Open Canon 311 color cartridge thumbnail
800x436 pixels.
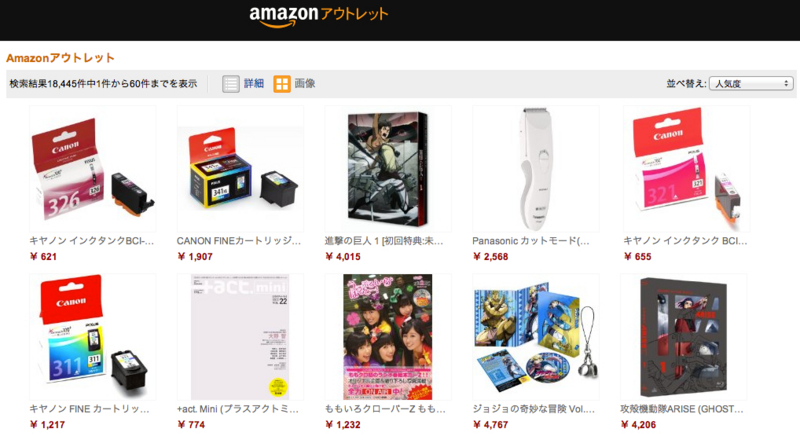pyautogui.click(x=92, y=337)
